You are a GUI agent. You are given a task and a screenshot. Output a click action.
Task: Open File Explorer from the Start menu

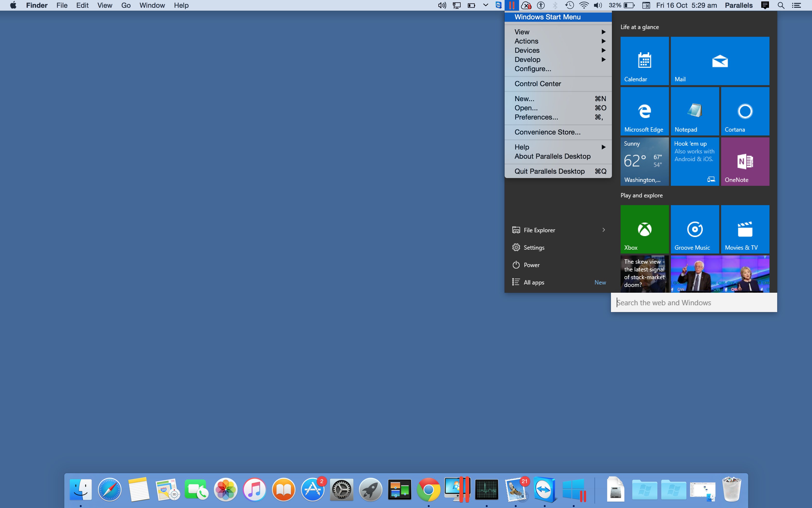click(539, 230)
